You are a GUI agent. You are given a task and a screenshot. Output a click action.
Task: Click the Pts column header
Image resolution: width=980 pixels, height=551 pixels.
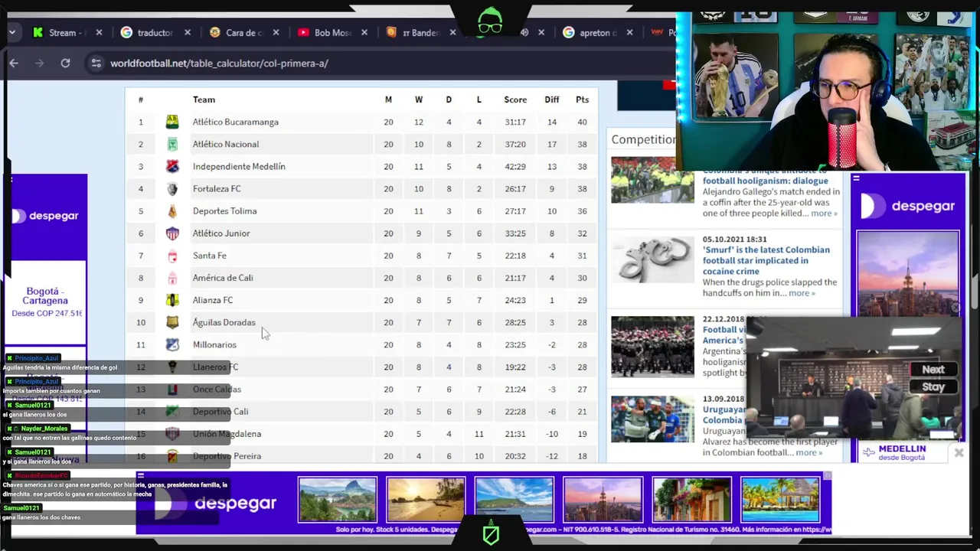(x=582, y=99)
